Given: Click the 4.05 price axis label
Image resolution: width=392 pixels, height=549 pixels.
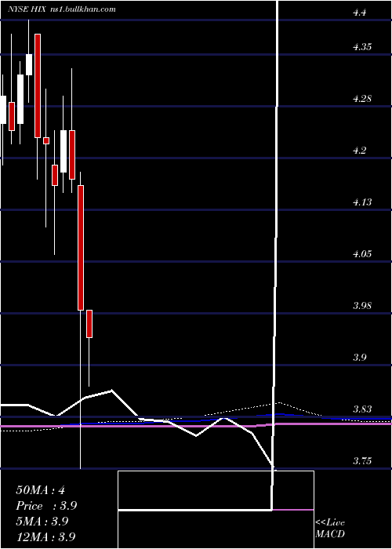Looking at the screenshot, I should coord(362,254).
